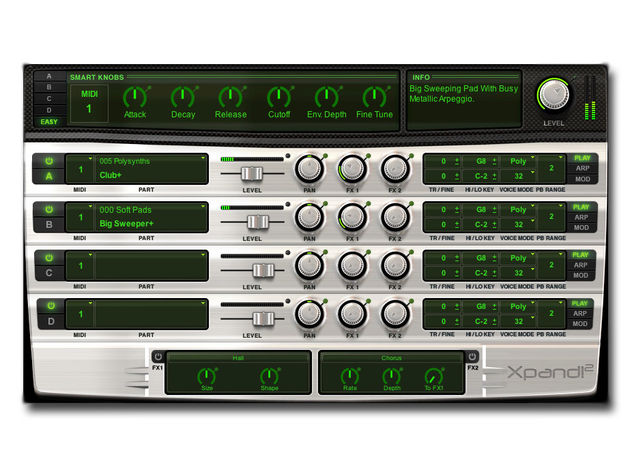Select the part D letter button
The image size is (630, 472).
[51, 321]
